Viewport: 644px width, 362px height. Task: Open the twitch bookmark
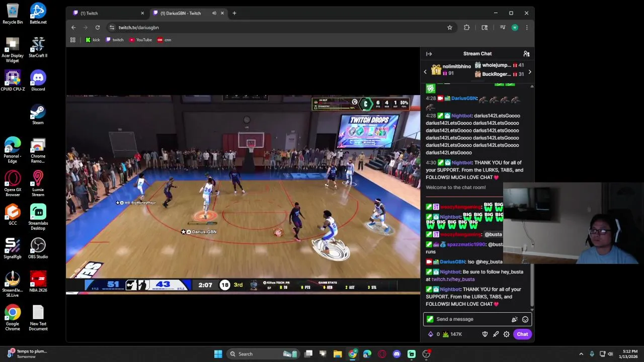pyautogui.click(x=115, y=40)
